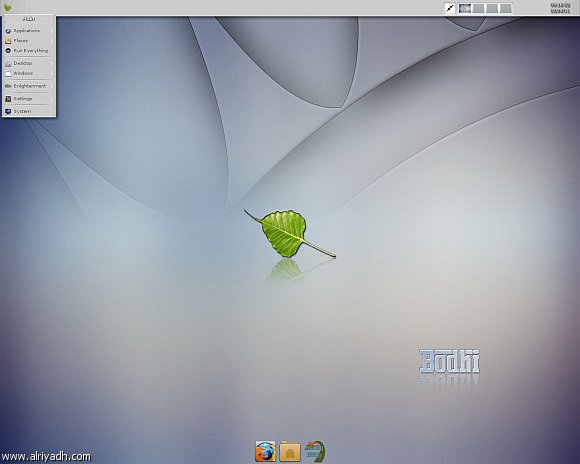Click the clock in the top shelf
This screenshot has width=580, height=464.
tap(560, 8)
